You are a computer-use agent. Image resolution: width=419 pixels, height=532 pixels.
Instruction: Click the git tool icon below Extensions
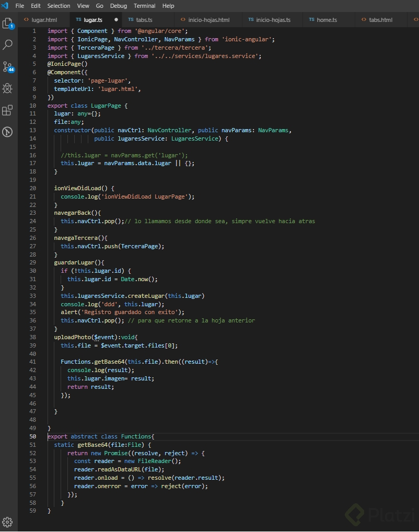pyautogui.click(x=7, y=132)
